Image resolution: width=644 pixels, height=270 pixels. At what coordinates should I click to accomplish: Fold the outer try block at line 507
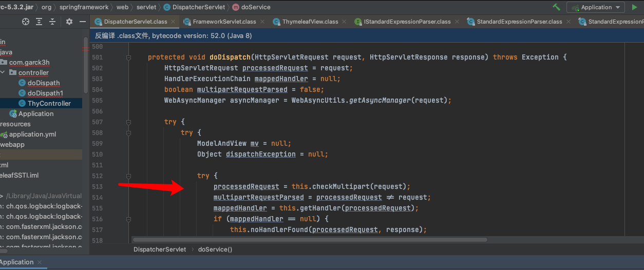coord(129,122)
